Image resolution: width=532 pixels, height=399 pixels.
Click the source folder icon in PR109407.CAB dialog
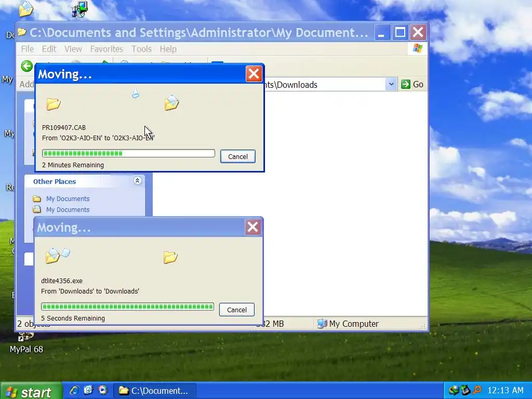pos(54,104)
